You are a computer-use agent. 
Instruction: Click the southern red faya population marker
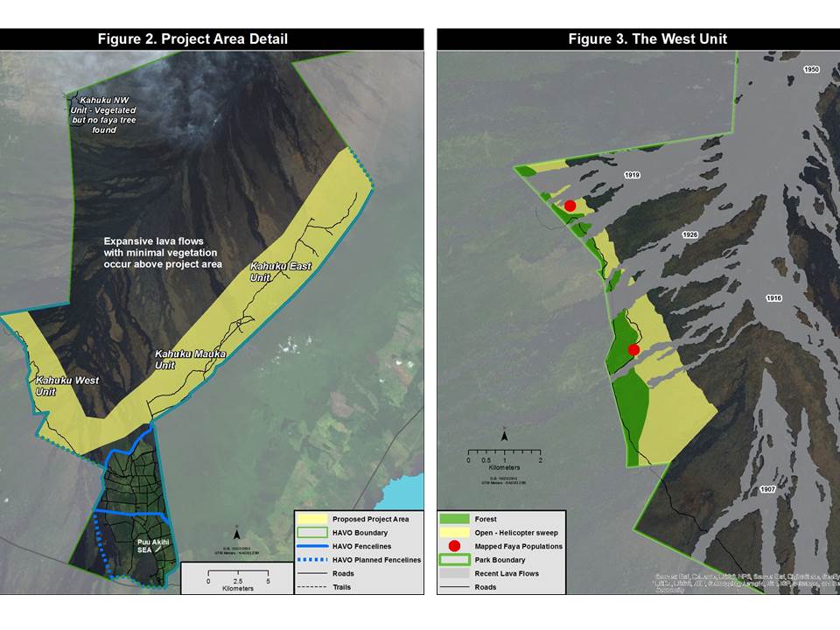click(634, 350)
